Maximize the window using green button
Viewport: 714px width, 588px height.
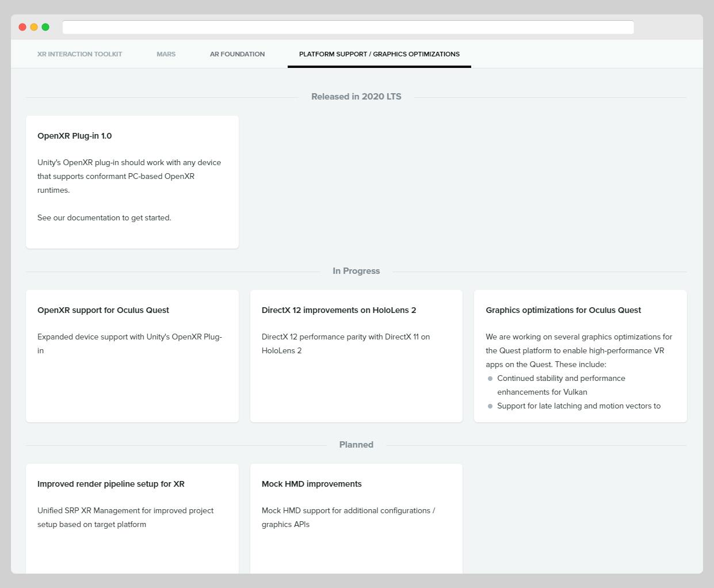click(45, 26)
